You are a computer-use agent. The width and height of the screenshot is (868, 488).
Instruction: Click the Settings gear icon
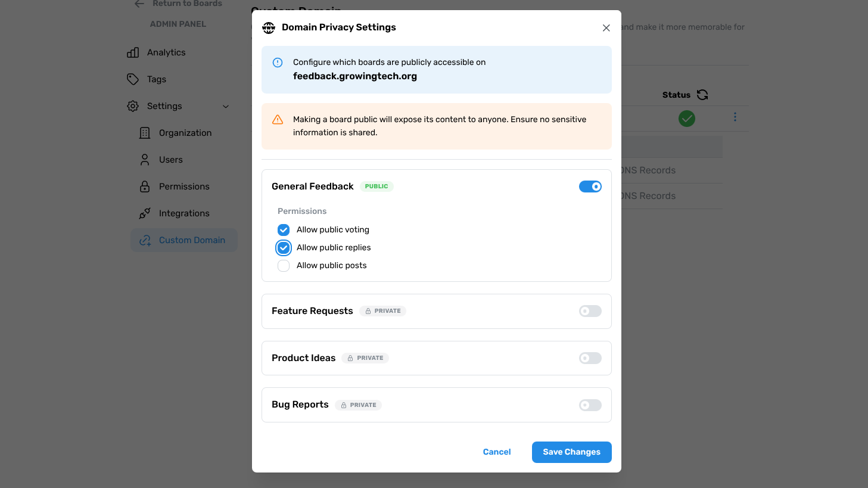[133, 106]
